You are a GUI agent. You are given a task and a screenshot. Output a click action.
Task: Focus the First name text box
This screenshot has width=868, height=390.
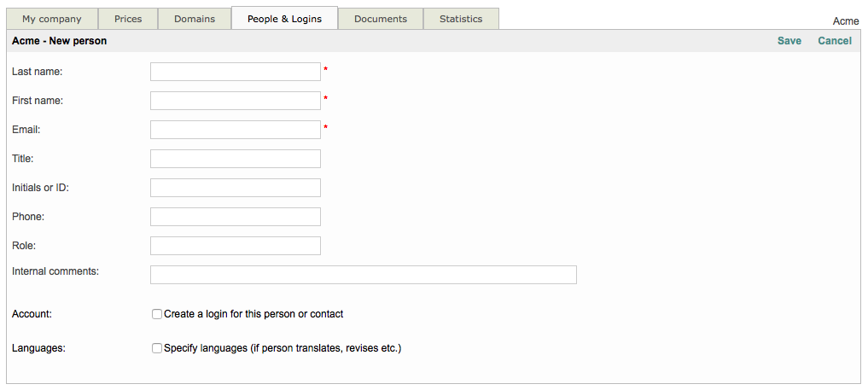tap(236, 101)
